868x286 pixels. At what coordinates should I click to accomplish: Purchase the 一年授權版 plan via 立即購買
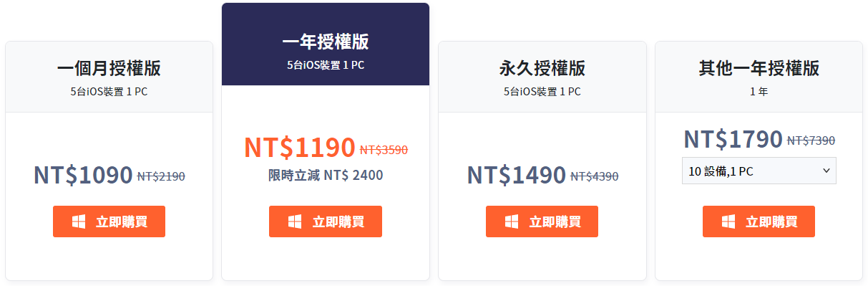coord(326,221)
